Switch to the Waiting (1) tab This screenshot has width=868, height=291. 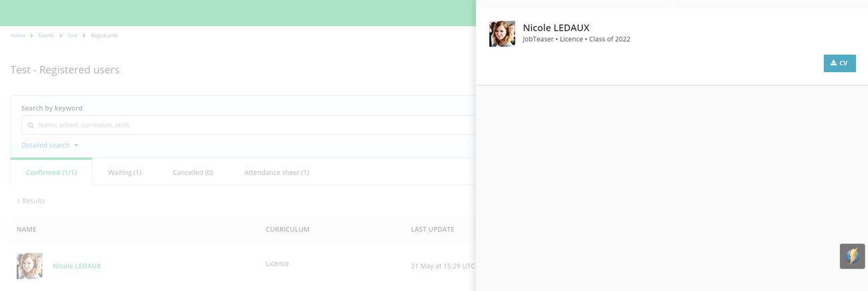[125, 172]
